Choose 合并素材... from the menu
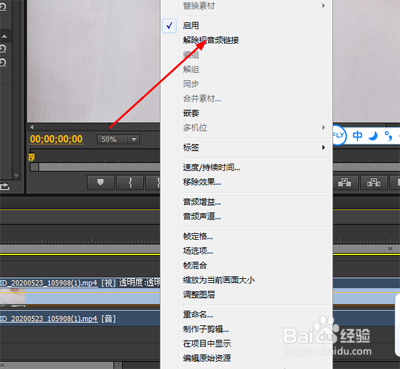The image size is (400, 369). [x=247, y=99]
